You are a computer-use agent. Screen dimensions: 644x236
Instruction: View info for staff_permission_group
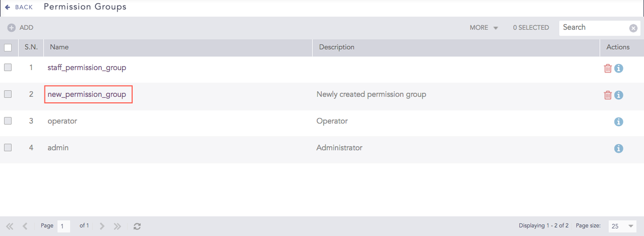tap(619, 68)
